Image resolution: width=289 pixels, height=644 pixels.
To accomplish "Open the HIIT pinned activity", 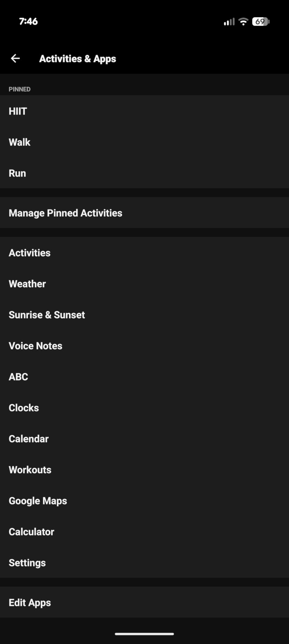I will (x=144, y=111).
